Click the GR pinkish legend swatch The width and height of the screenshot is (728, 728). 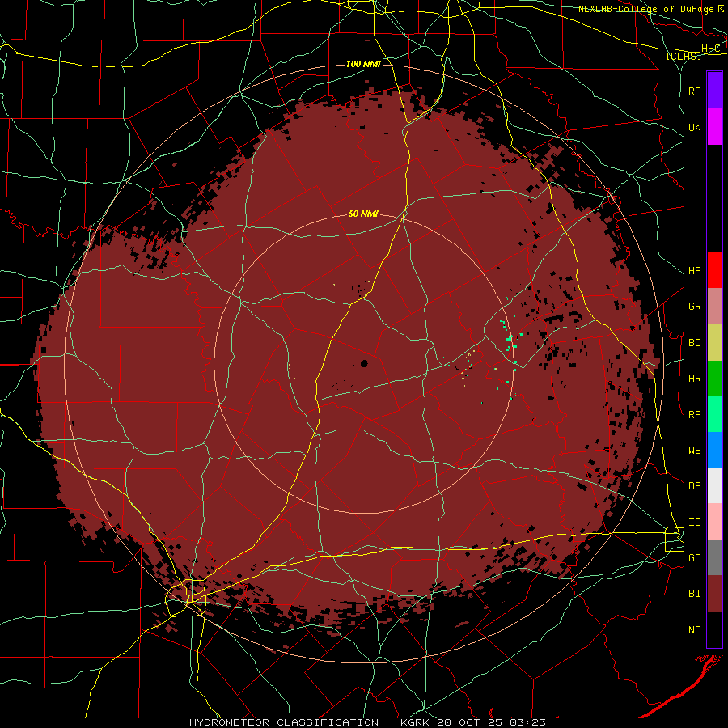click(x=714, y=307)
